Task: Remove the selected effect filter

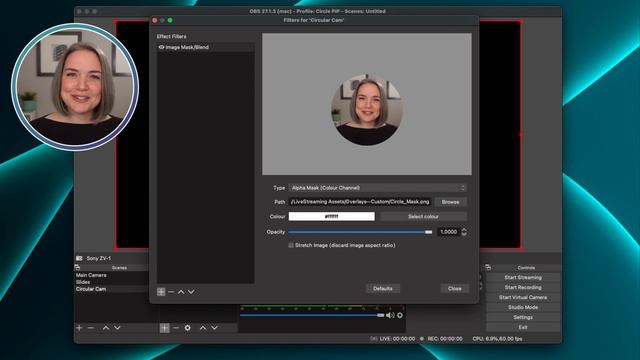Action: pos(171,292)
